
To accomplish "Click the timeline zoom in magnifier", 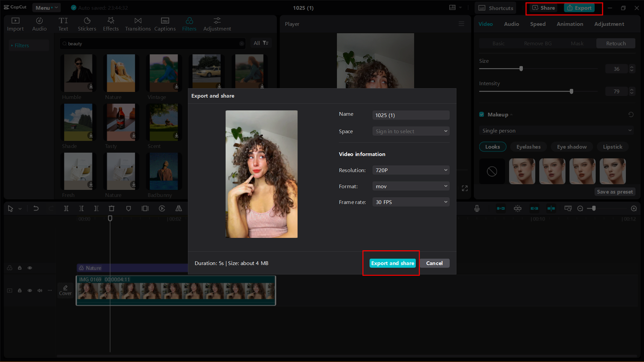I will click(x=634, y=208).
